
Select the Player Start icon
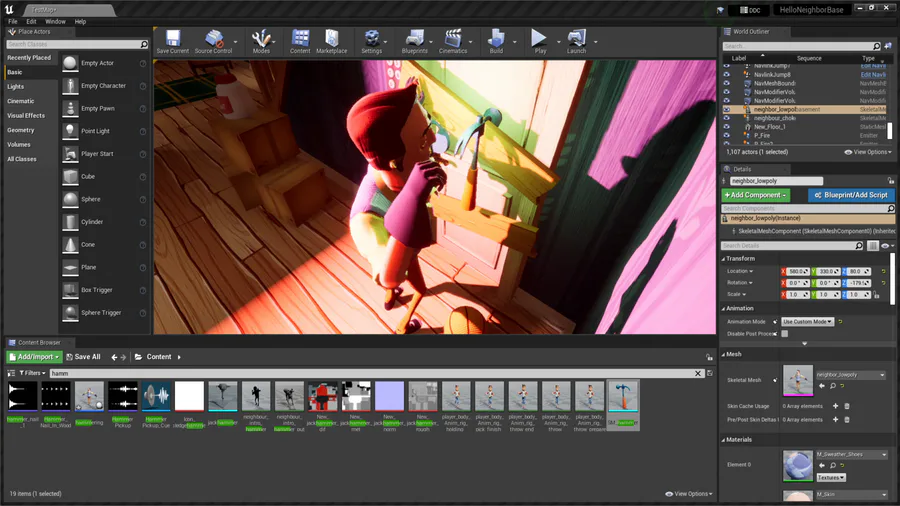(70, 154)
